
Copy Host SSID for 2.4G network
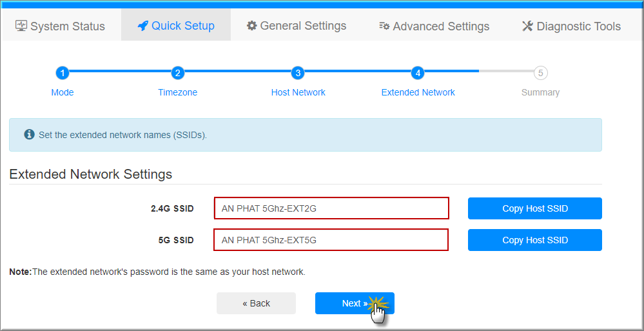point(534,208)
